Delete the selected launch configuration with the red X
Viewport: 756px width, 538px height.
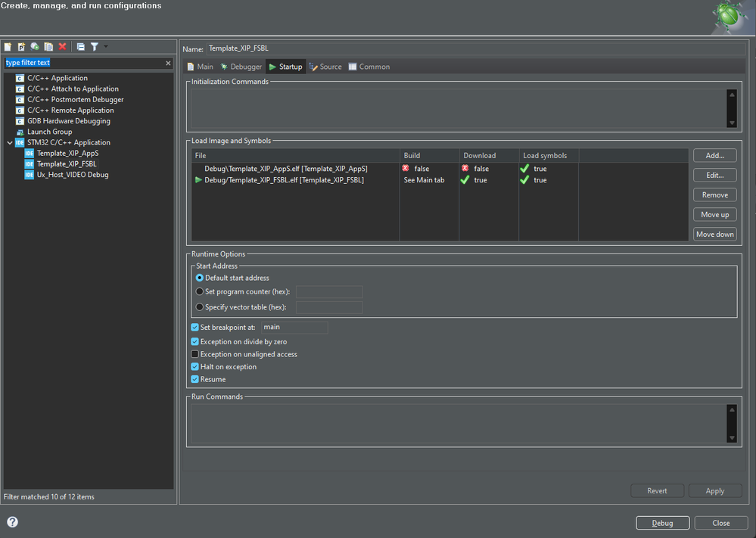click(63, 47)
